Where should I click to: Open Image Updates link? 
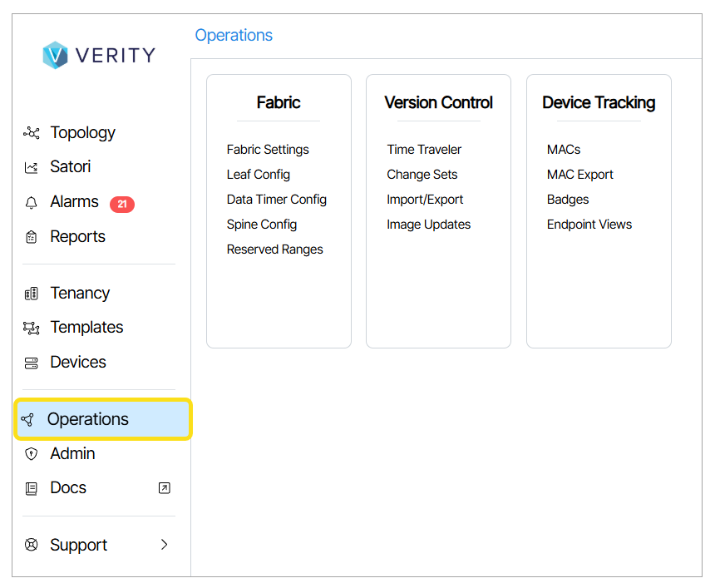point(428,225)
